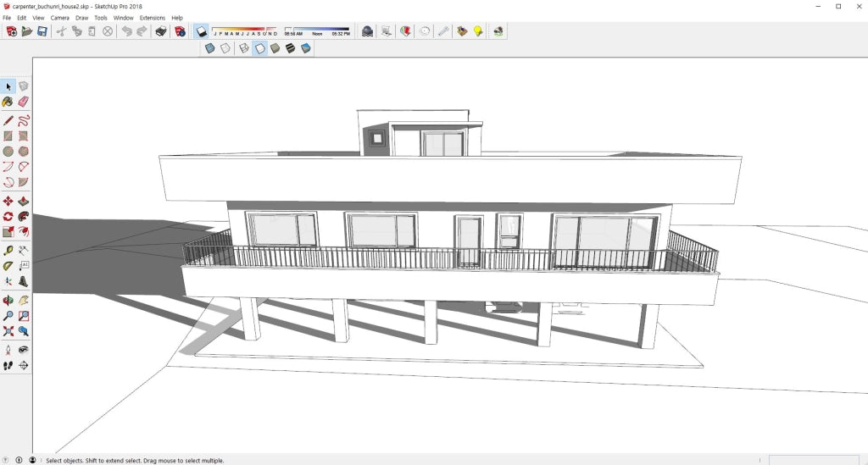Open the Help menu
This screenshot has height=465, width=868.
point(177,18)
